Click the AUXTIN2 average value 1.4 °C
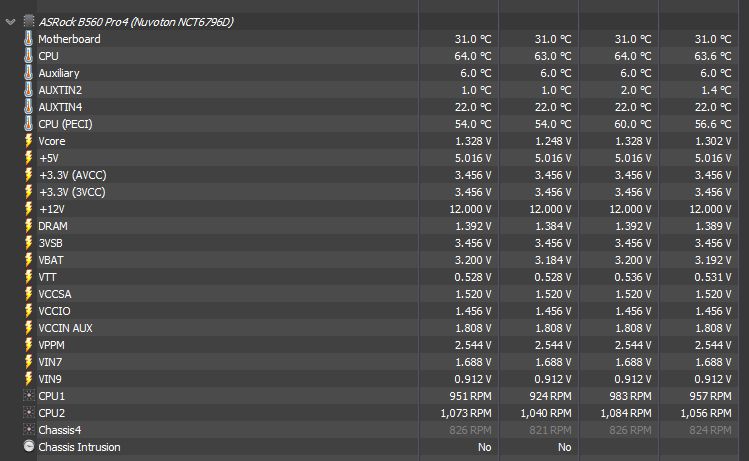The width and height of the screenshot is (749, 461). point(716,90)
